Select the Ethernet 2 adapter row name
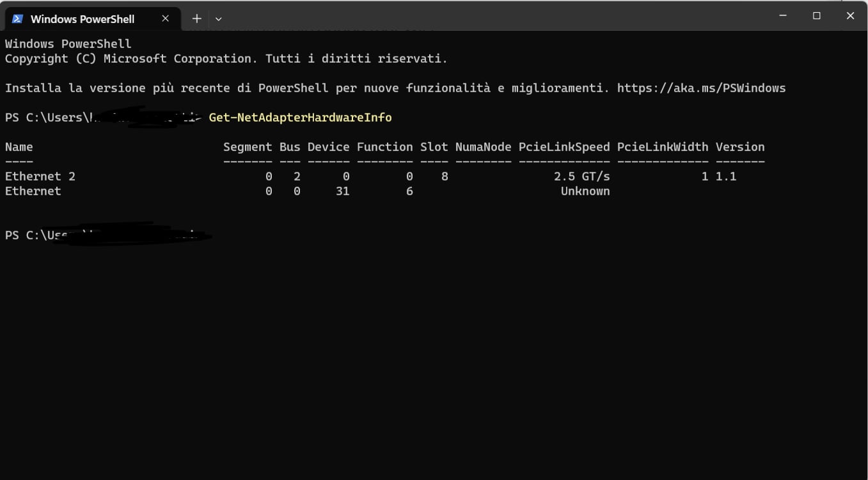This screenshot has height=480, width=868. pyautogui.click(x=40, y=177)
